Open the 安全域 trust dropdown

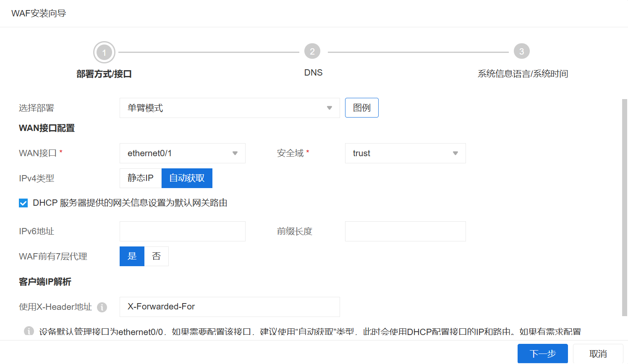point(405,153)
